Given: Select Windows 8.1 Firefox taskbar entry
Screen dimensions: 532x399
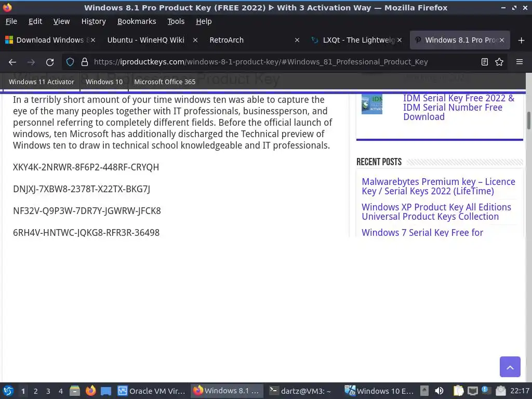Looking at the screenshot, I should 227,391.
